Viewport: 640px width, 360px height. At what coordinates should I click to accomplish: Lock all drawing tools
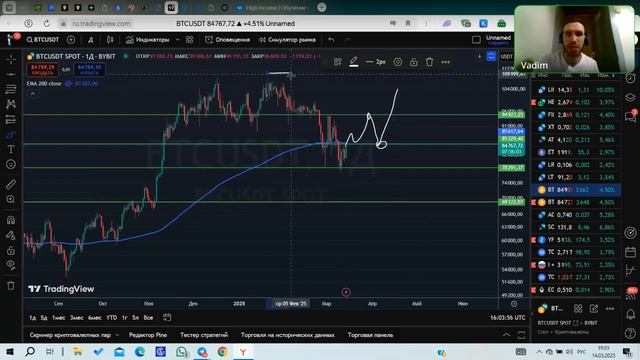11,250
